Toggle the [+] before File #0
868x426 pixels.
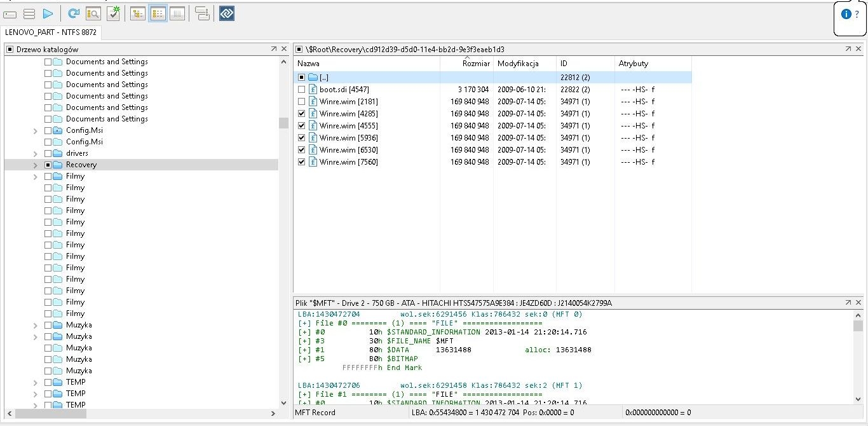pyautogui.click(x=304, y=323)
